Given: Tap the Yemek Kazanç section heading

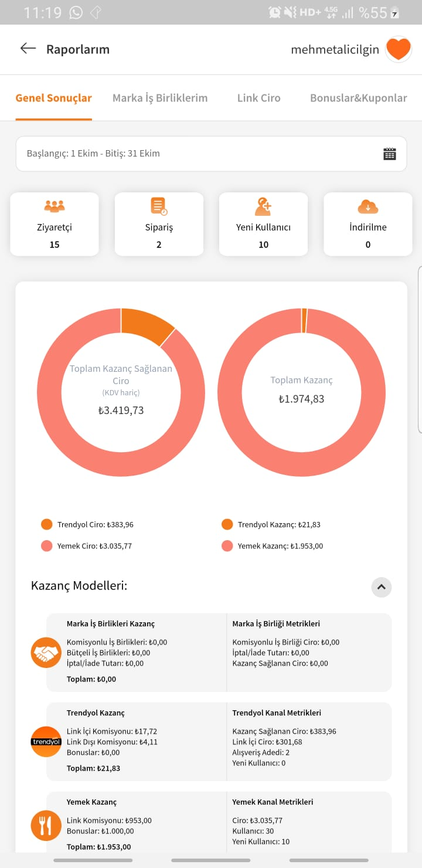Looking at the screenshot, I should [x=92, y=802].
